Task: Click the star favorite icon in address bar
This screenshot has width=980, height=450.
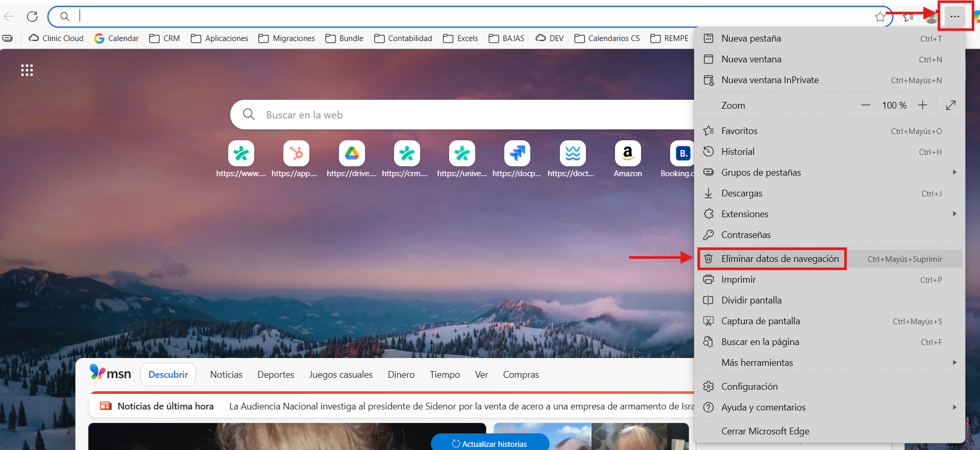Action: tap(880, 17)
